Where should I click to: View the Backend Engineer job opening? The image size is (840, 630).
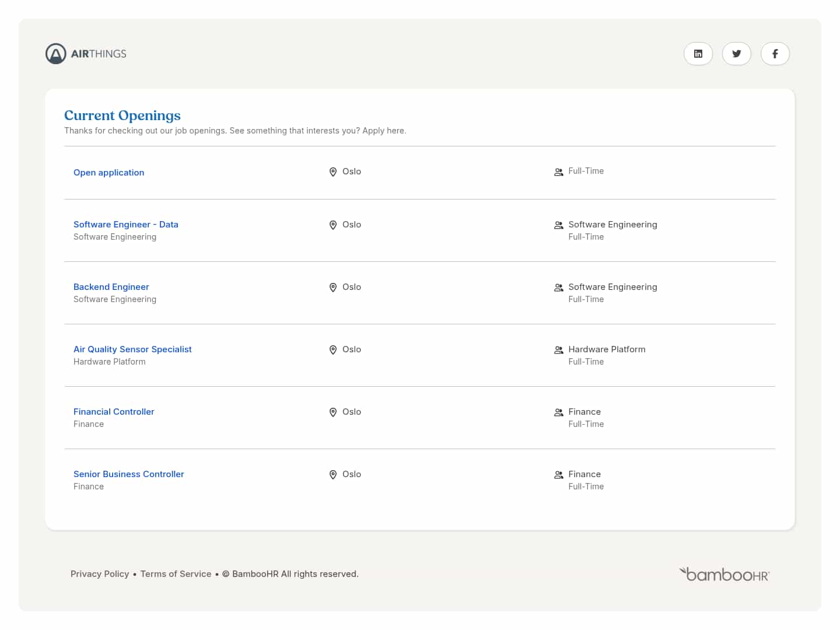[111, 287]
